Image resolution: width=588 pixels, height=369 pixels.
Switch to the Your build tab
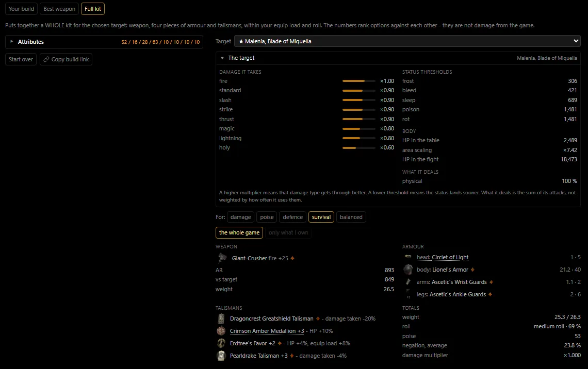click(21, 9)
